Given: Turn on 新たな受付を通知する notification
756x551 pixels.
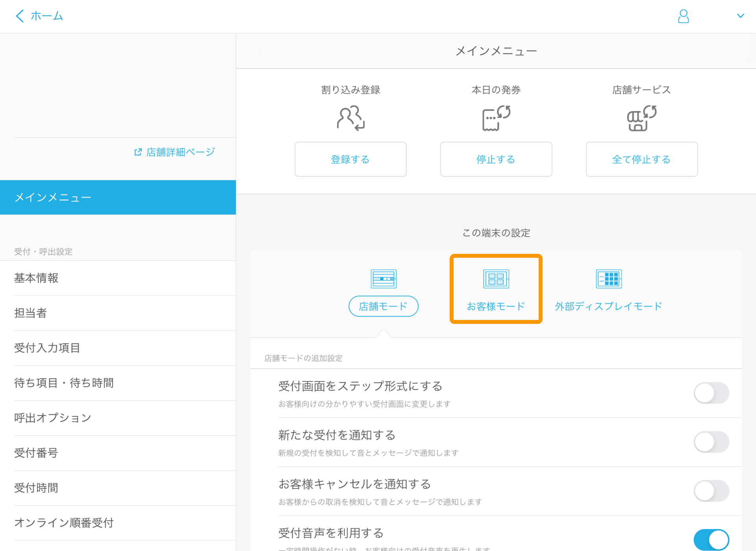Looking at the screenshot, I should [x=711, y=442].
